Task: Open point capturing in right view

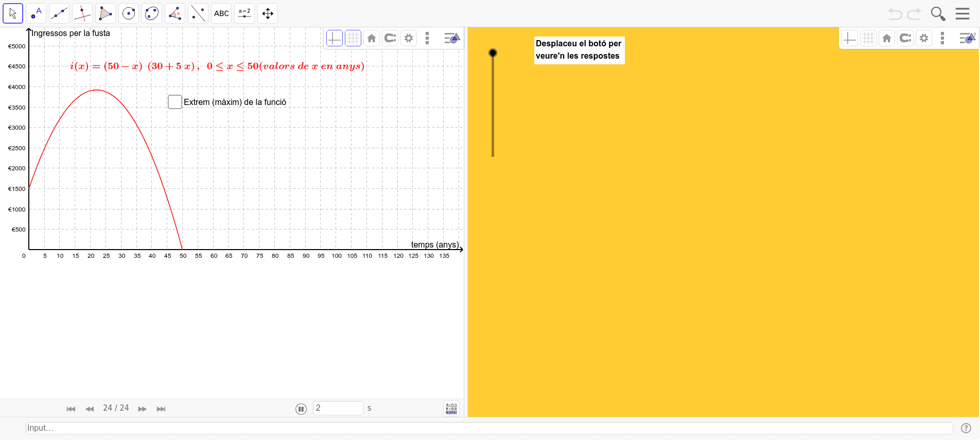Action: tap(905, 38)
